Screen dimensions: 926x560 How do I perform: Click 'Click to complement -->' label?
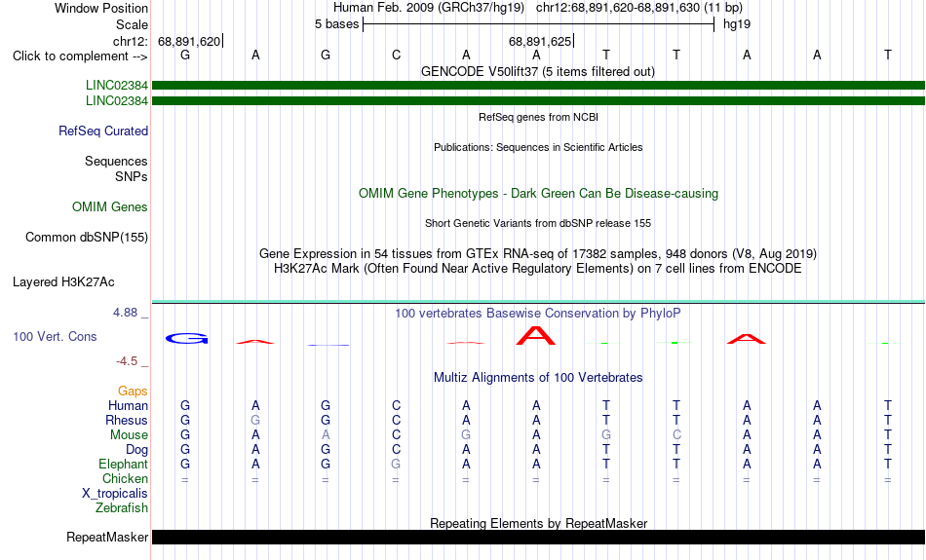(x=80, y=56)
